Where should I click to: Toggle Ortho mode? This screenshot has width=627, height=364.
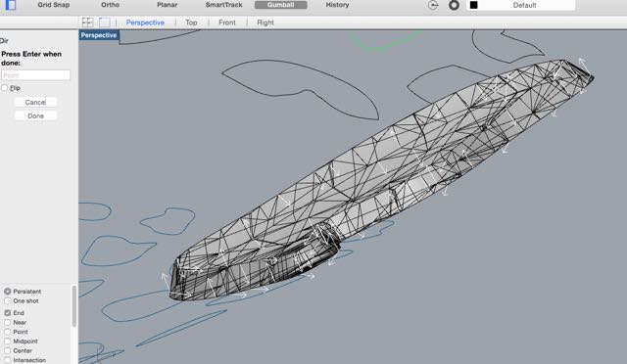pyautogui.click(x=111, y=5)
